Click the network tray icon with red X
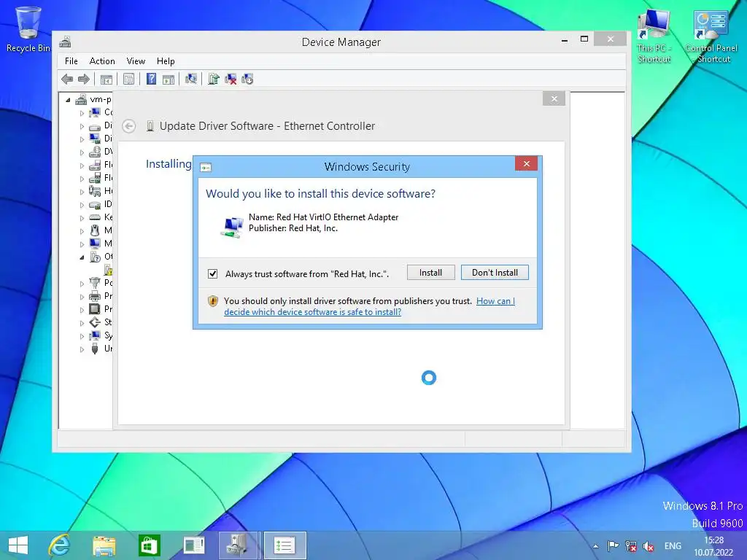The height and width of the screenshot is (560, 747). [x=631, y=546]
